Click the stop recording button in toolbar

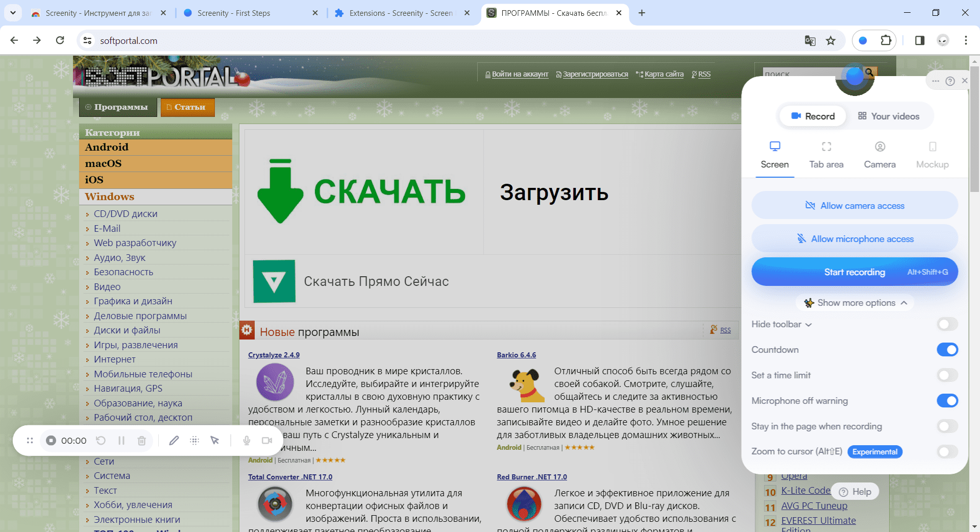(51, 440)
